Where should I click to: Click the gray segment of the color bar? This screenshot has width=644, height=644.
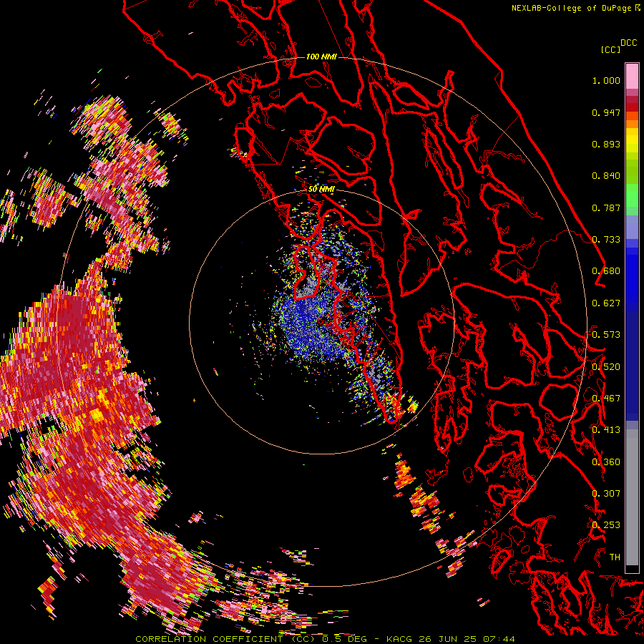[632, 497]
